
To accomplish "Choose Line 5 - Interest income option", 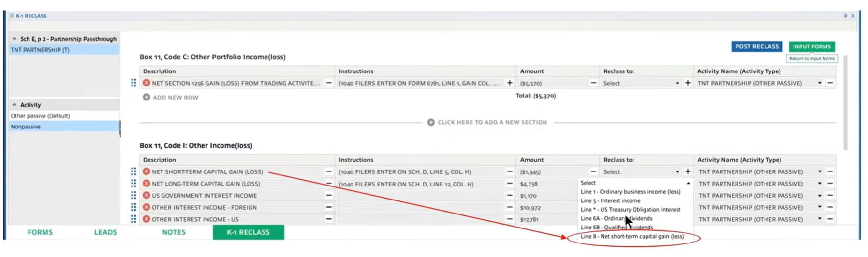I will pos(610,200).
